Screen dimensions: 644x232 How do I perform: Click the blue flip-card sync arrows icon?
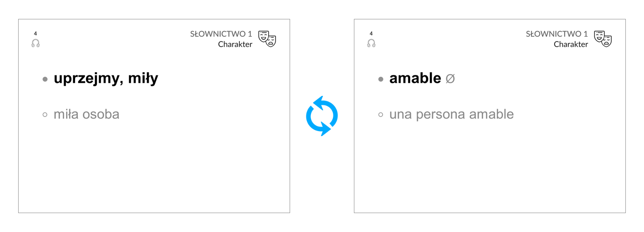click(x=322, y=116)
